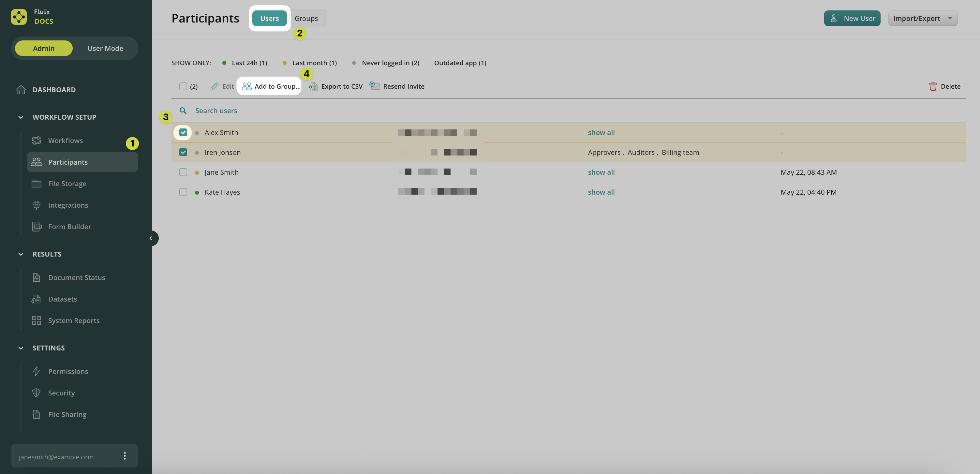Open Dashboard via the home icon
980x474 pixels.
21,90
